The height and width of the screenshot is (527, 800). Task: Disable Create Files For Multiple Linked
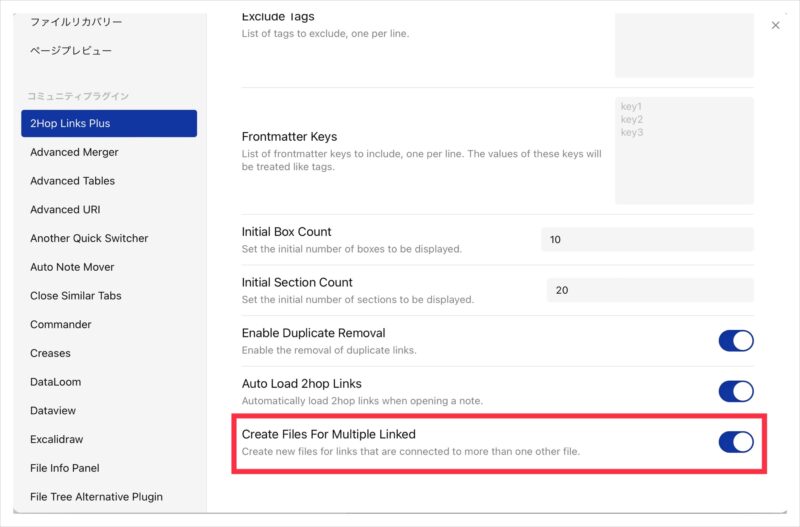(735, 442)
